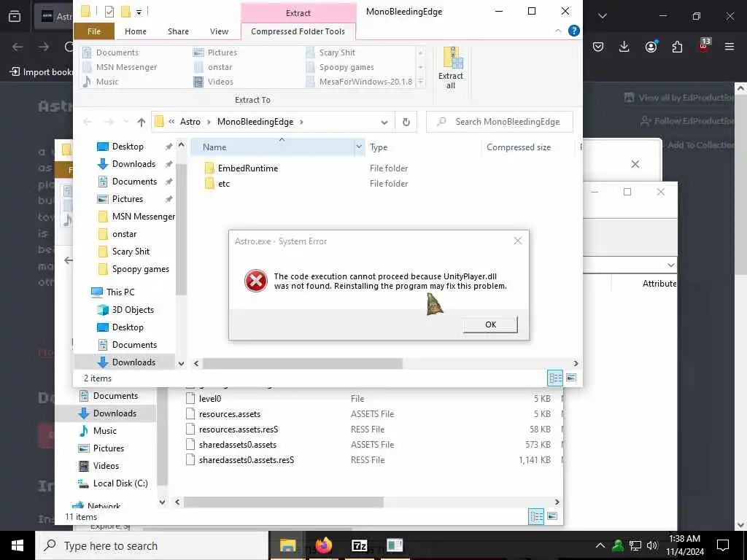Open volume control in system tray
The image size is (747, 560).
click(652, 545)
